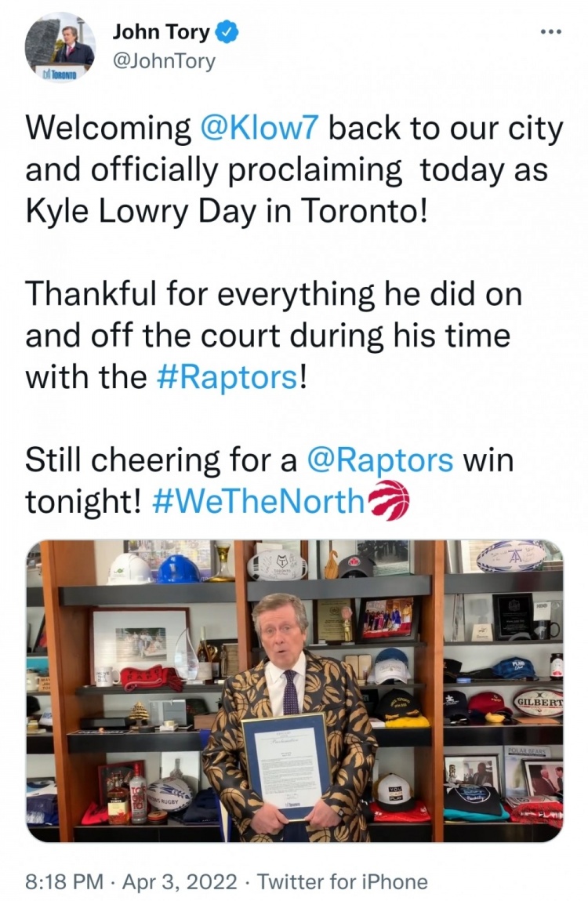The height and width of the screenshot is (901, 588).
Task: Click the Toronto logo in the avatar
Action: coord(61,74)
